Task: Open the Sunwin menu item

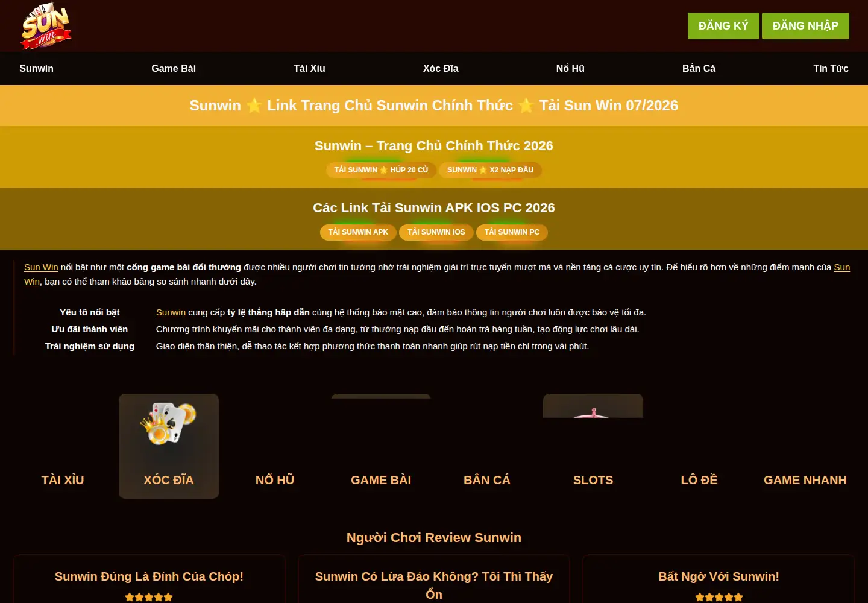Action: pyautogui.click(x=36, y=68)
